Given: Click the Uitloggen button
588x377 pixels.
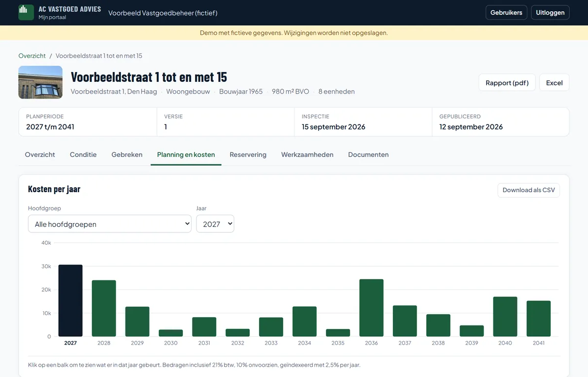Looking at the screenshot, I should pos(550,13).
